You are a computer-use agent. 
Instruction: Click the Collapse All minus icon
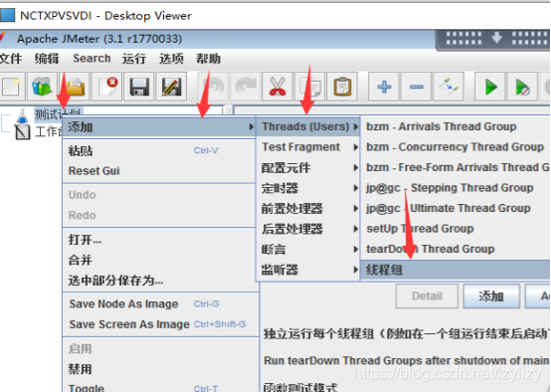point(417,87)
